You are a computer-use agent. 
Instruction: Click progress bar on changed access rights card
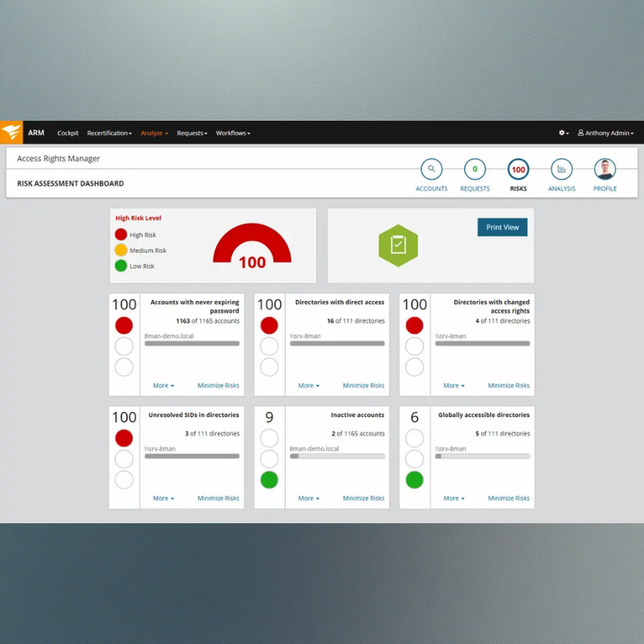pos(482,344)
